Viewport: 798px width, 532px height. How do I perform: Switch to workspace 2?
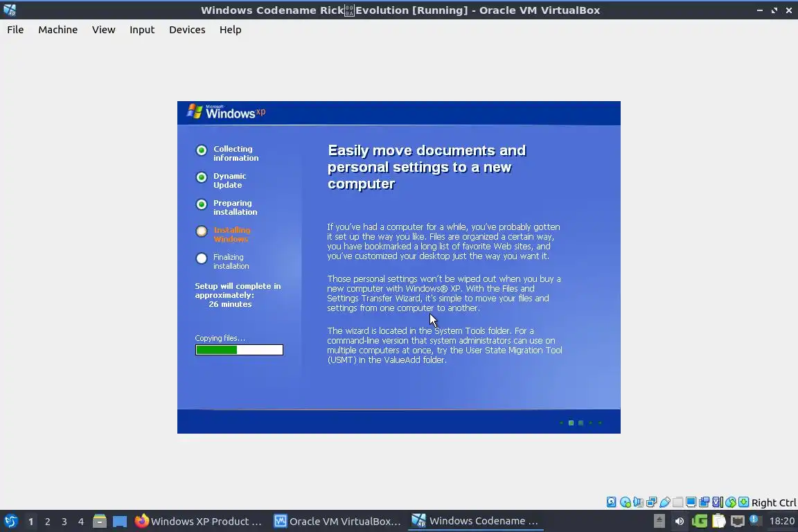pyautogui.click(x=47, y=522)
